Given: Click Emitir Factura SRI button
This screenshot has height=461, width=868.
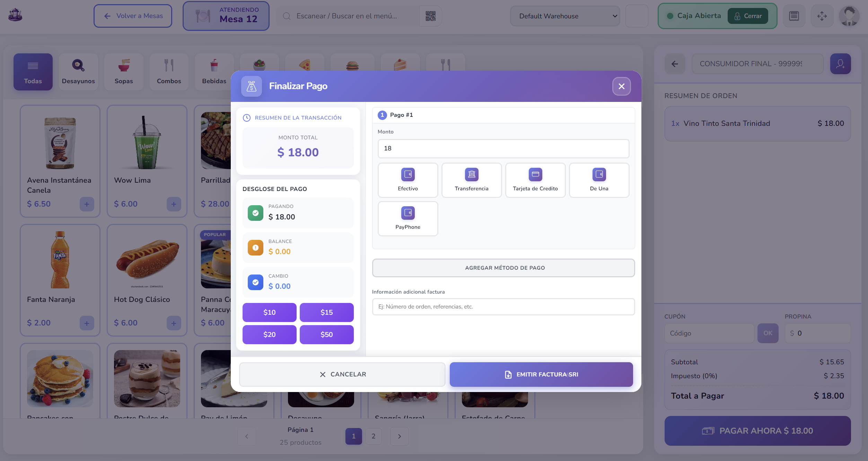Looking at the screenshot, I should (x=541, y=374).
